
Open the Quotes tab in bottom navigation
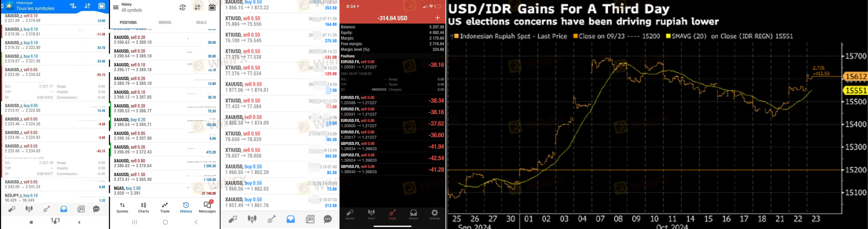coord(122,208)
